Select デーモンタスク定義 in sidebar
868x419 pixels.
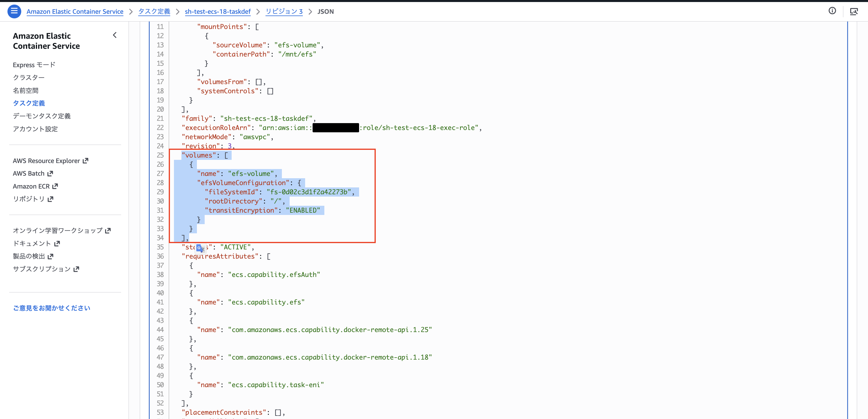pos(42,116)
